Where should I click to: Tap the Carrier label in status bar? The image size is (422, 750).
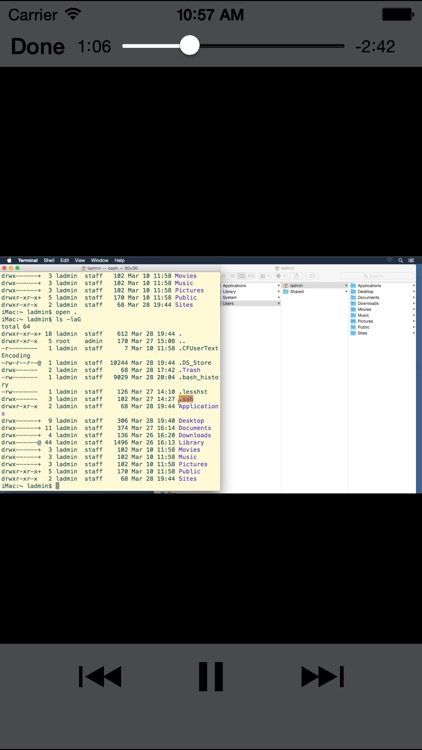tap(34, 15)
